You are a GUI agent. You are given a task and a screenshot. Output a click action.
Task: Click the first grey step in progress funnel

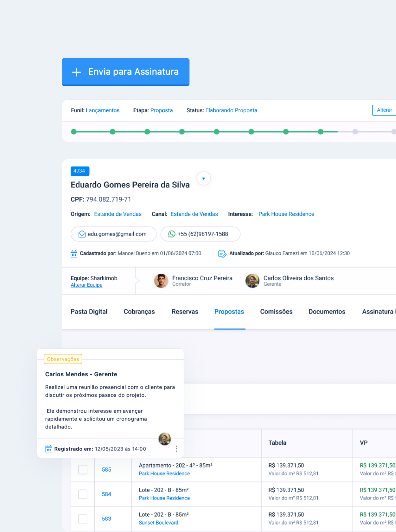pyautogui.click(x=355, y=132)
